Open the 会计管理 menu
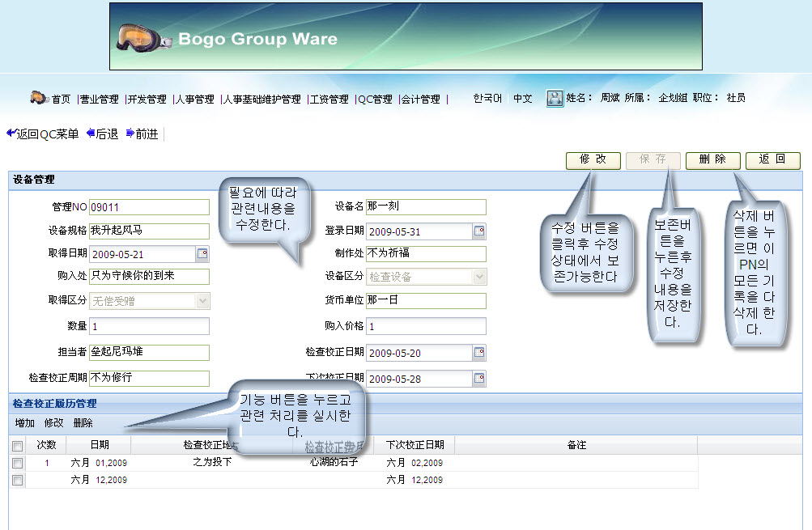 tap(421, 99)
